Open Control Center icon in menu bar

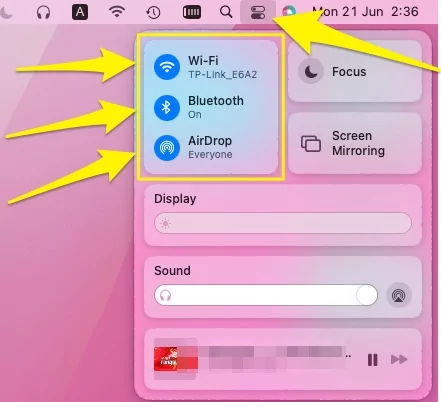(x=258, y=12)
